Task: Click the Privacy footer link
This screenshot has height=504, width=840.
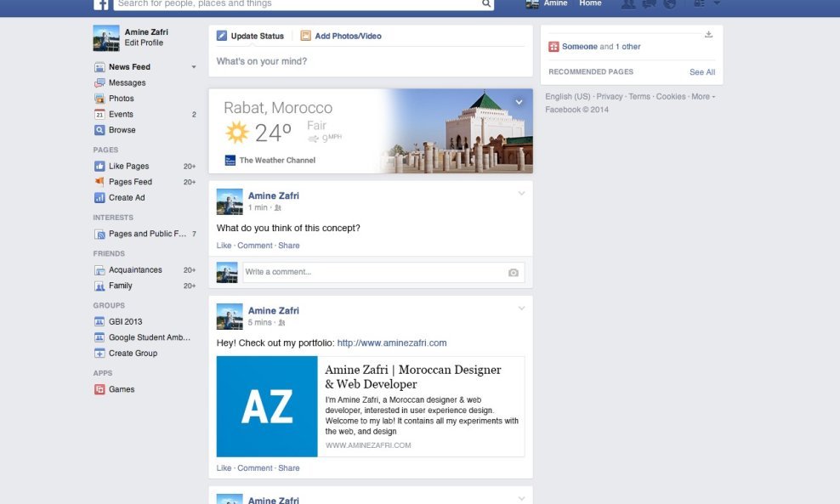Action: (x=609, y=96)
